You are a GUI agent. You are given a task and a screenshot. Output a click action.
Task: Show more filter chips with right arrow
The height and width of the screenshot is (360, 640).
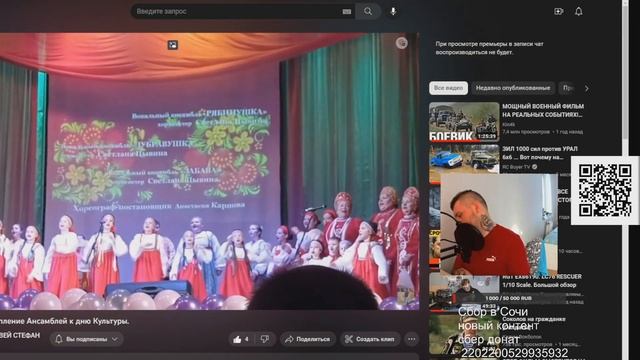587,88
